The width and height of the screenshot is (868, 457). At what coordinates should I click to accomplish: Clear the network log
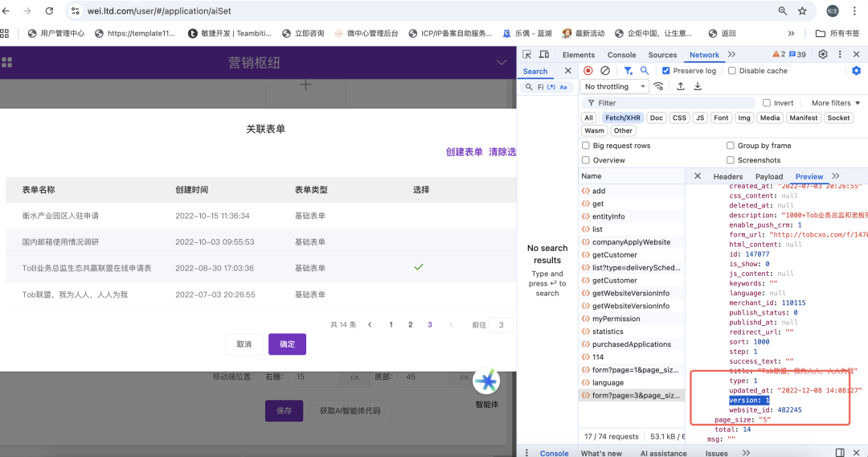tap(605, 71)
